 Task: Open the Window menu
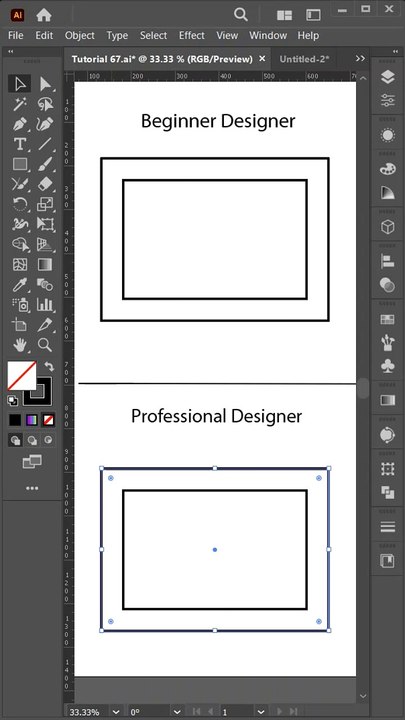pos(268,35)
